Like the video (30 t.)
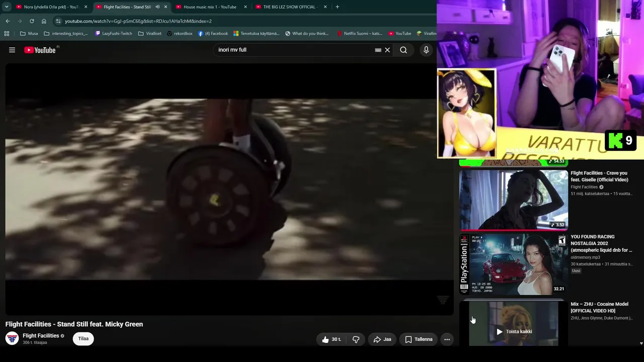This screenshot has height=362, width=644. point(332,339)
